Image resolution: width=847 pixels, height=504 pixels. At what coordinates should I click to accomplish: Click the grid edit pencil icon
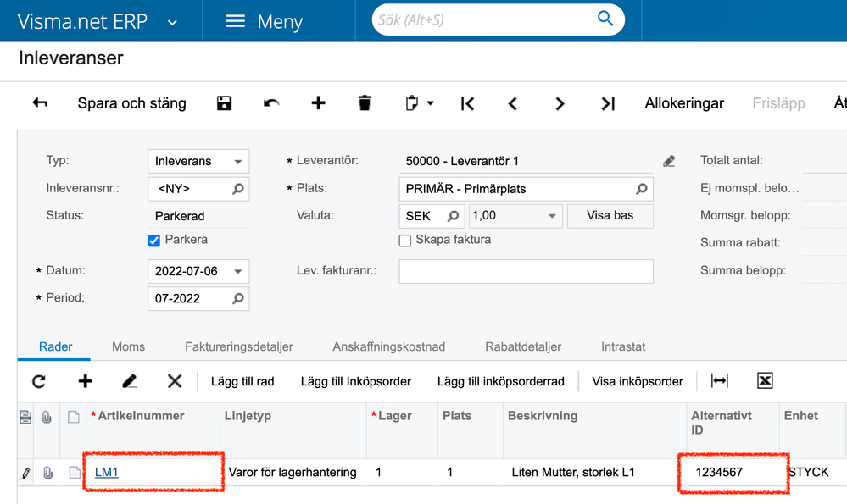point(130,381)
